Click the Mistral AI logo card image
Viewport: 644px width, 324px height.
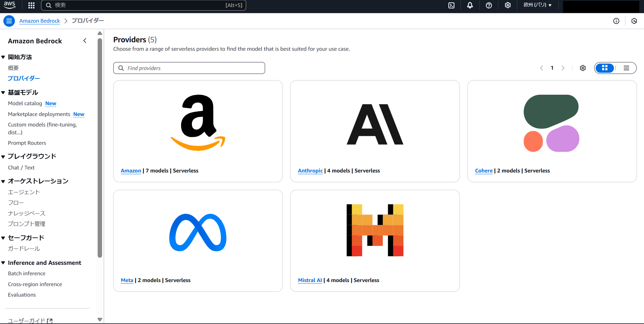[x=375, y=230]
